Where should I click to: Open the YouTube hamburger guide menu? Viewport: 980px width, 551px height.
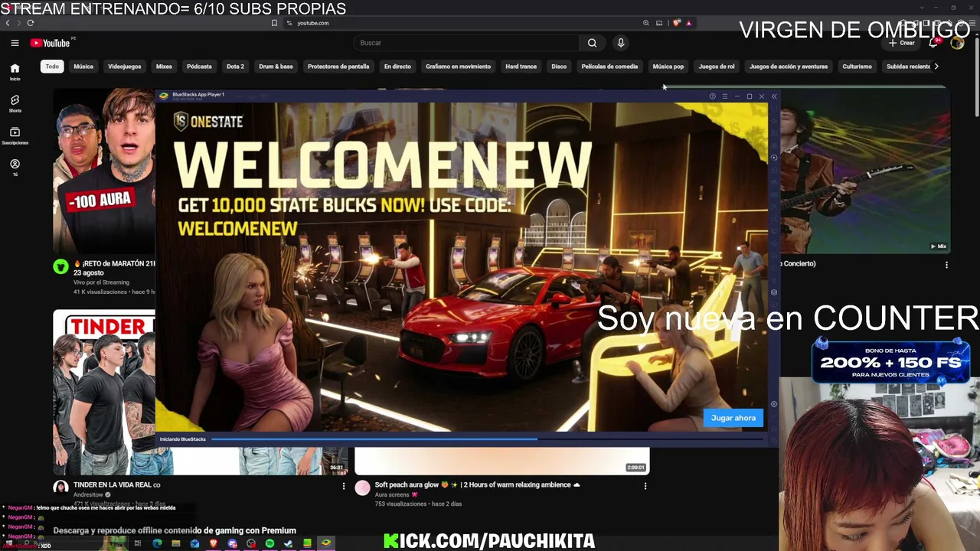(x=15, y=43)
